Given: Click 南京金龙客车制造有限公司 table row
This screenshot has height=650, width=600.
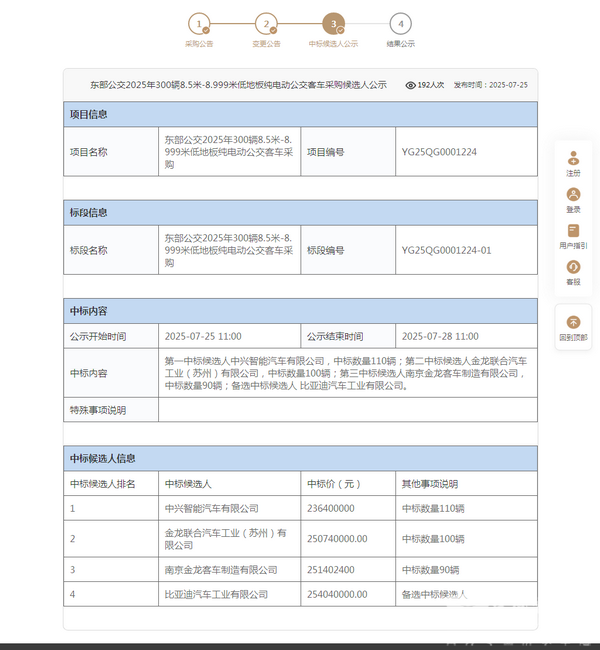Looking at the screenshot, I should click(221, 569).
